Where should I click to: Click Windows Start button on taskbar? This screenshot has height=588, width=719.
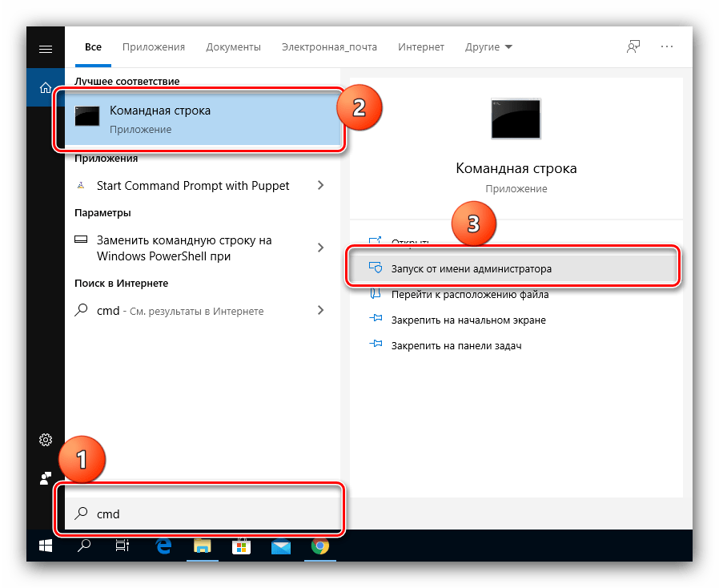46,546
